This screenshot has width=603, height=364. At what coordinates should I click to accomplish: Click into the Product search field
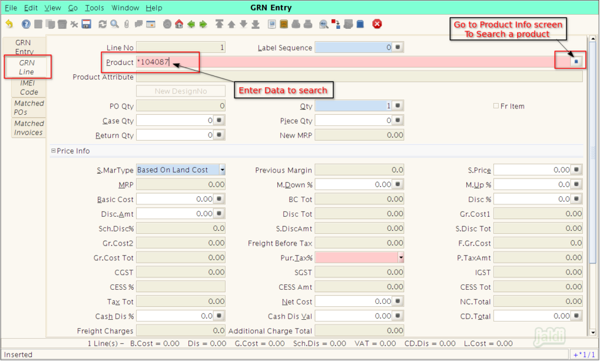(353, 62)
